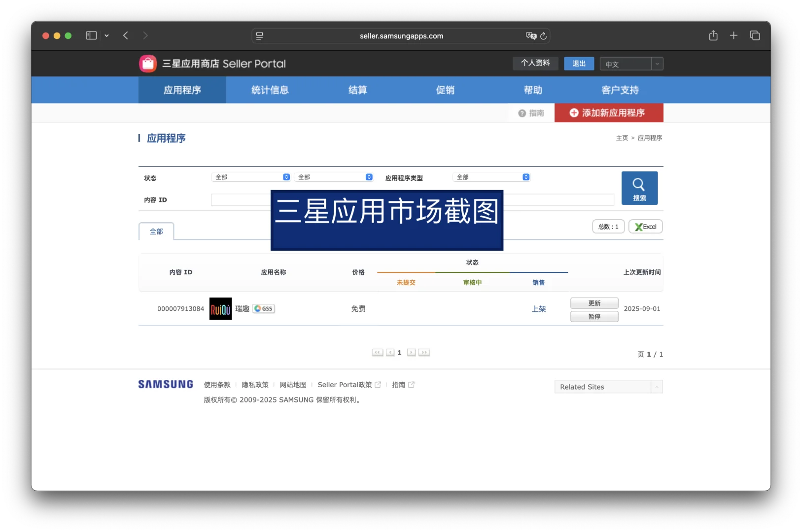Click the content ID 000007913084

click(x=180, y=309)
